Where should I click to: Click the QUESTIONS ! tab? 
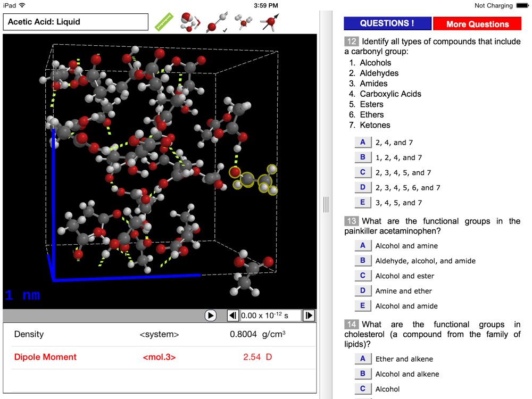pyautogui.click(x=387, y=23)
